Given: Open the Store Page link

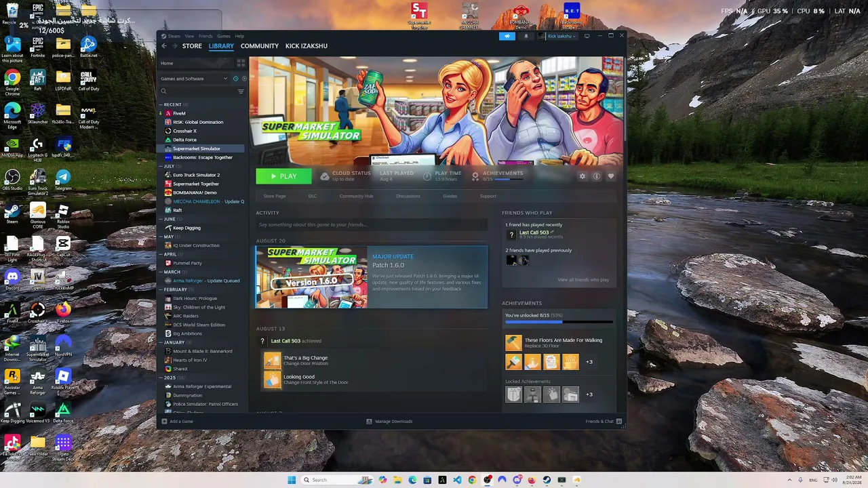Looking at the screenshot, I should pyautogui.click(x=275, y=196).
